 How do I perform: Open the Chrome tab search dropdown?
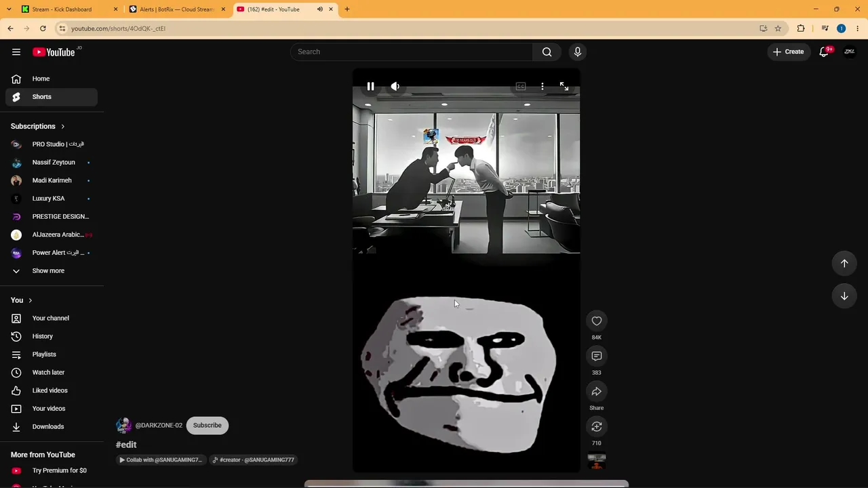coord(9,9)
